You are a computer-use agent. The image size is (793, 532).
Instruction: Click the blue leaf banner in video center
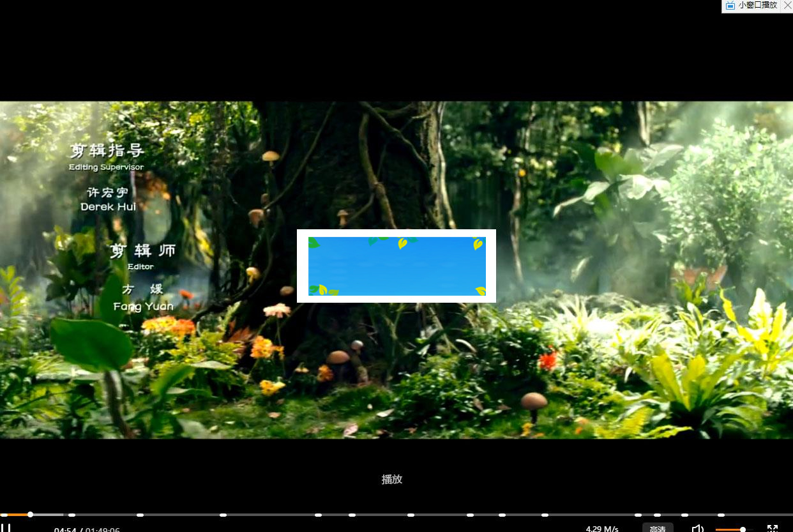coord(396,266)
